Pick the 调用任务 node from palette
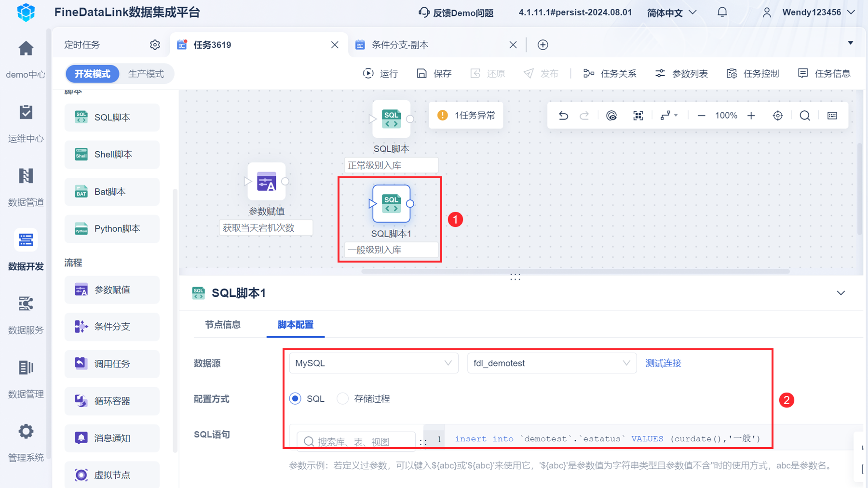Viewport: 868px width, 488px height. coord(112,364)
